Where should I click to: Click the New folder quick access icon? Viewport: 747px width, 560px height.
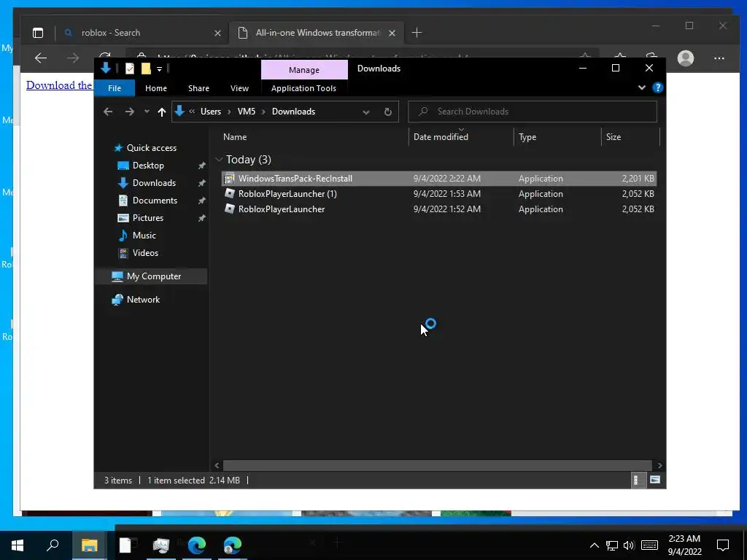click(x=146, y=69)
